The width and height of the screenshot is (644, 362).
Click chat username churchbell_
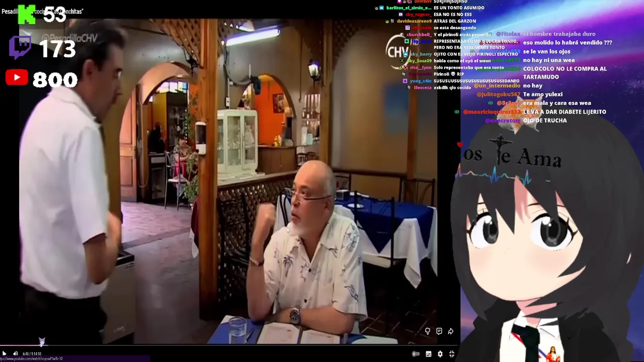point(419,35)
